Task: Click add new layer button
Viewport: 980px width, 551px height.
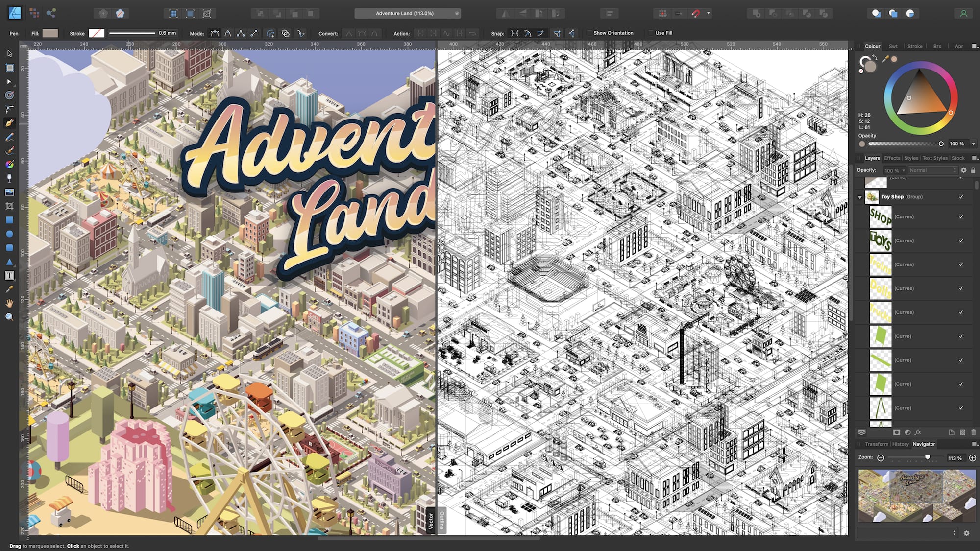Action: coord(951,432)
